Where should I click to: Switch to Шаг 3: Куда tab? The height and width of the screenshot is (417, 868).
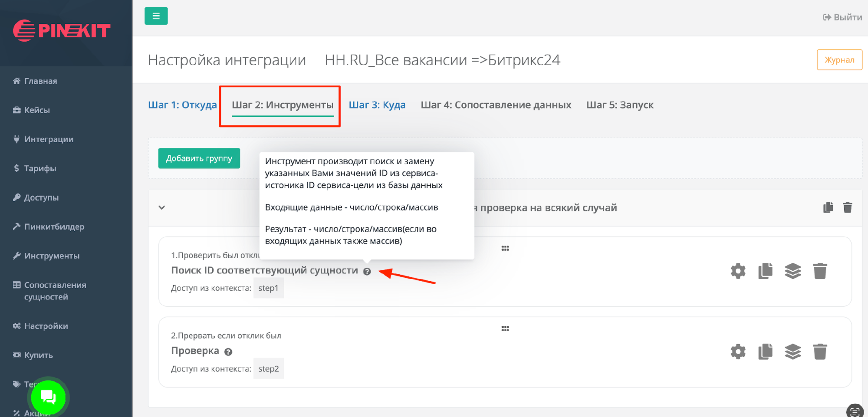coord(377,105)
